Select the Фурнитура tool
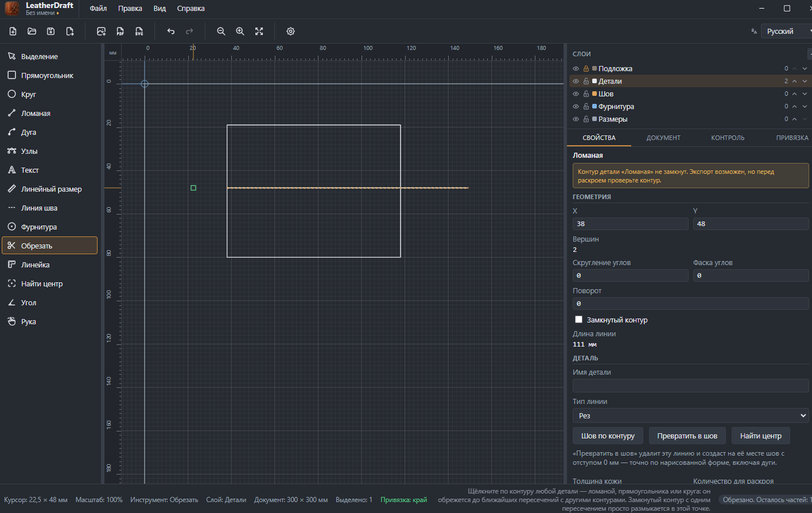This screenshot has width=812, height=513. click(50, 227)
